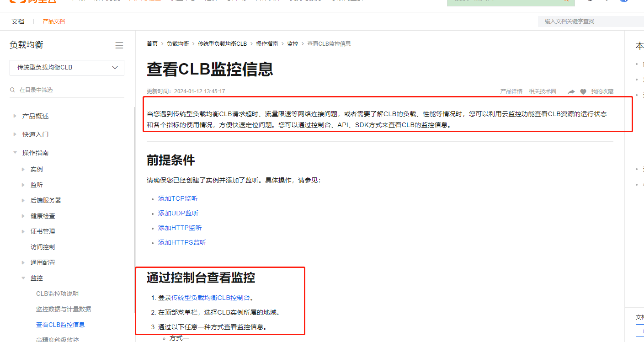Go to 传统型负载均衡CLB in the breadcrumb
The width and height of the screenshot is (644, 342).
pos(222,44)
